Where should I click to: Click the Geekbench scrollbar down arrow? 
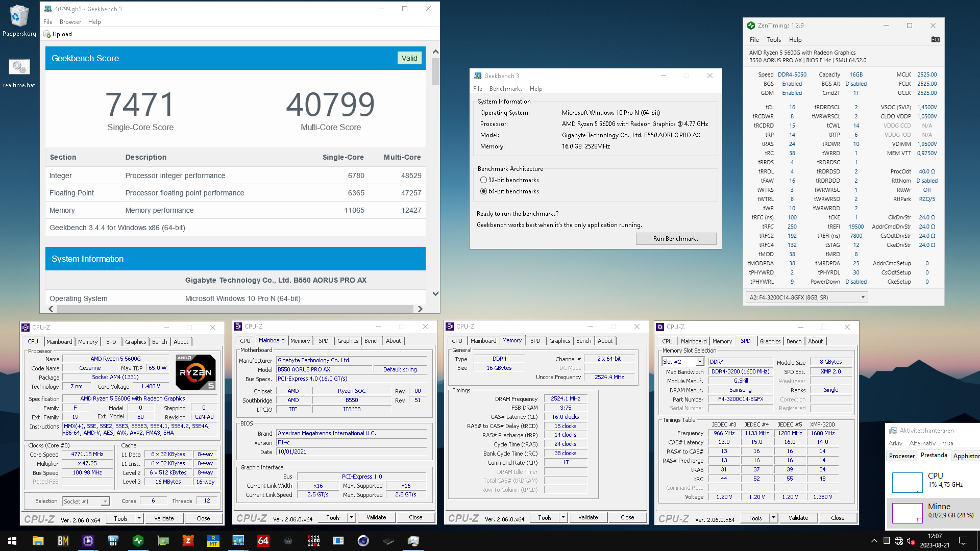click(435, 293)
